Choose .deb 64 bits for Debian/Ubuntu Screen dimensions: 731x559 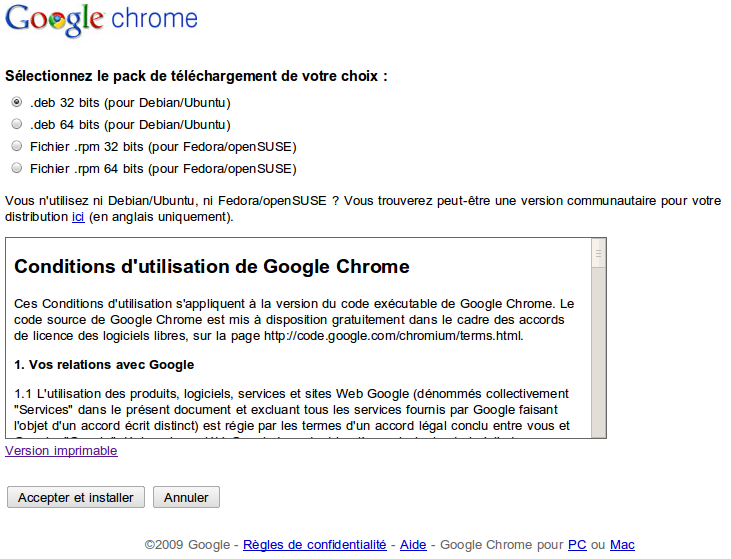pyautogui.click(x=17, y=124)
